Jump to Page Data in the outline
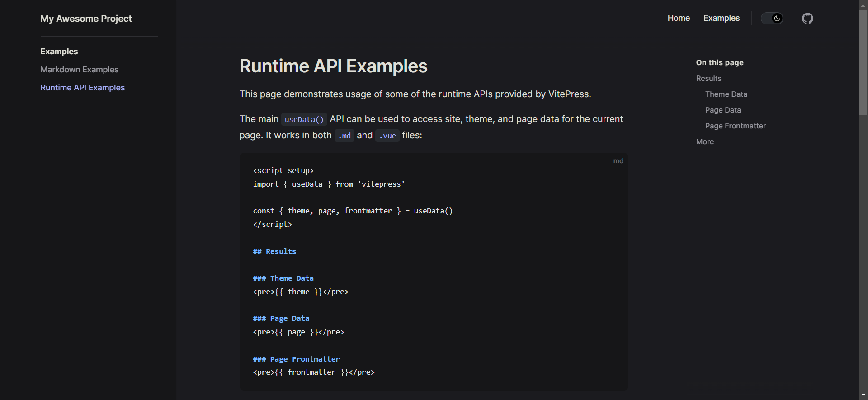Viewport: 868px width, 400px height. coord(723,110)
